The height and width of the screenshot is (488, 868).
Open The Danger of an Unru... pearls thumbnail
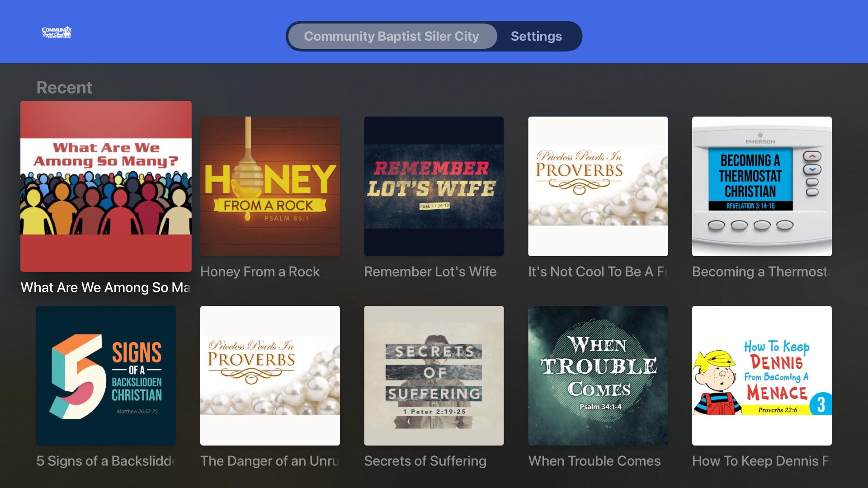point(270,375)
